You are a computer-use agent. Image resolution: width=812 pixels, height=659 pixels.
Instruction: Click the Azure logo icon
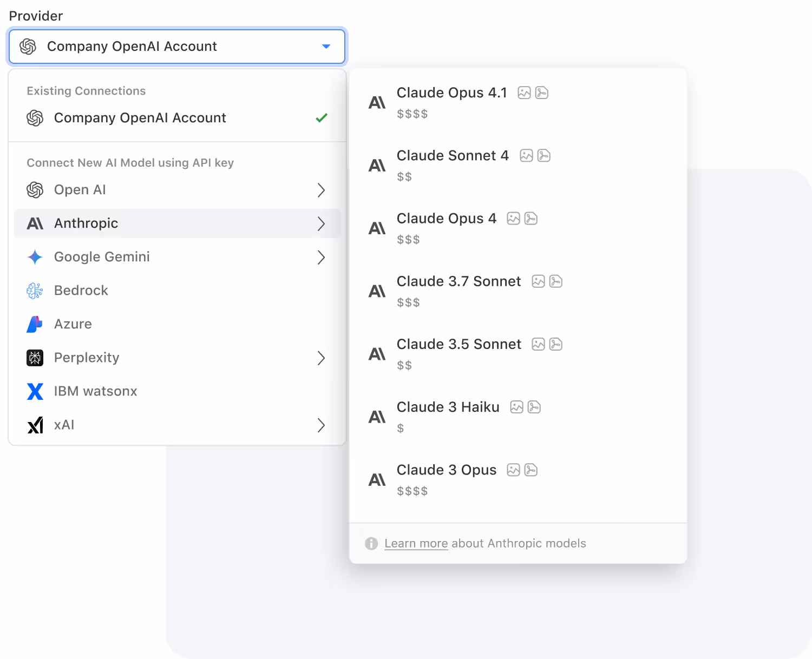tap(35, 324)
